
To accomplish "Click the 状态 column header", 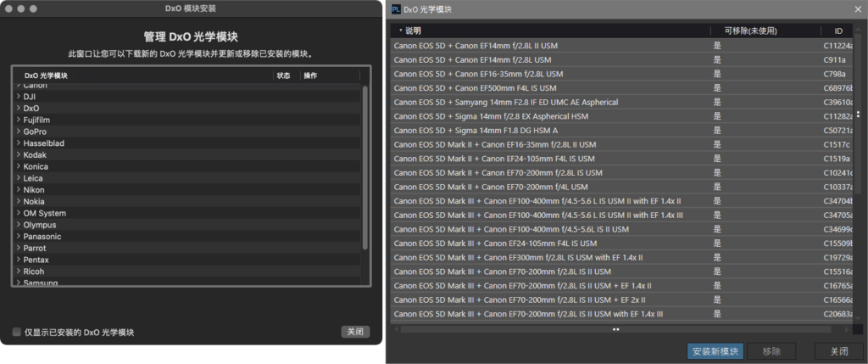I will coord(287,76).
